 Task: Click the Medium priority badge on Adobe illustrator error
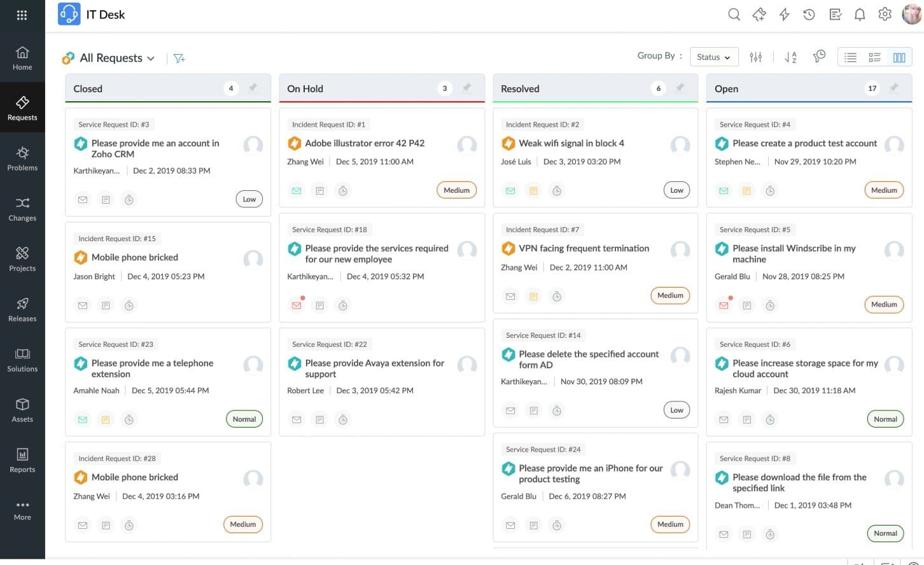point(456,190)
